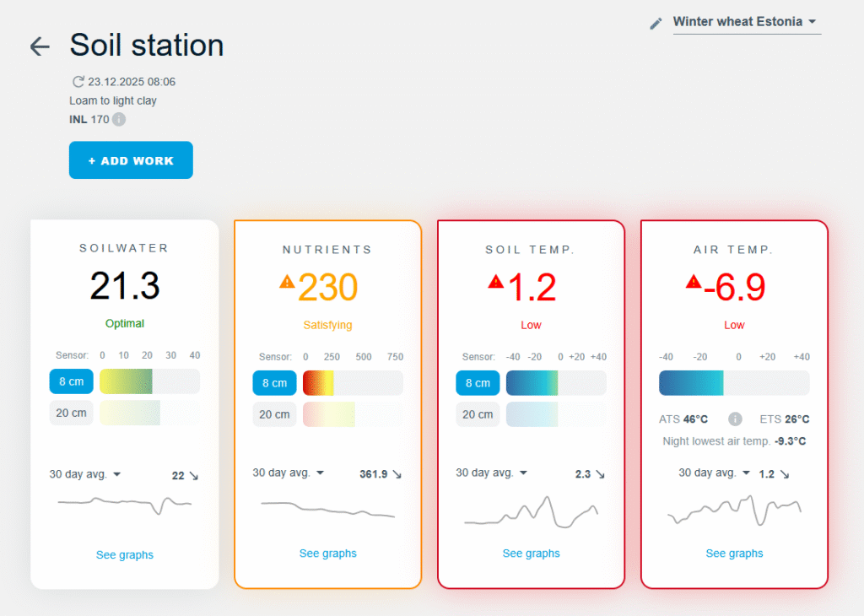Open See graphs link in Soil Temp card
864x616 pixels.
[x=531, y=554]
